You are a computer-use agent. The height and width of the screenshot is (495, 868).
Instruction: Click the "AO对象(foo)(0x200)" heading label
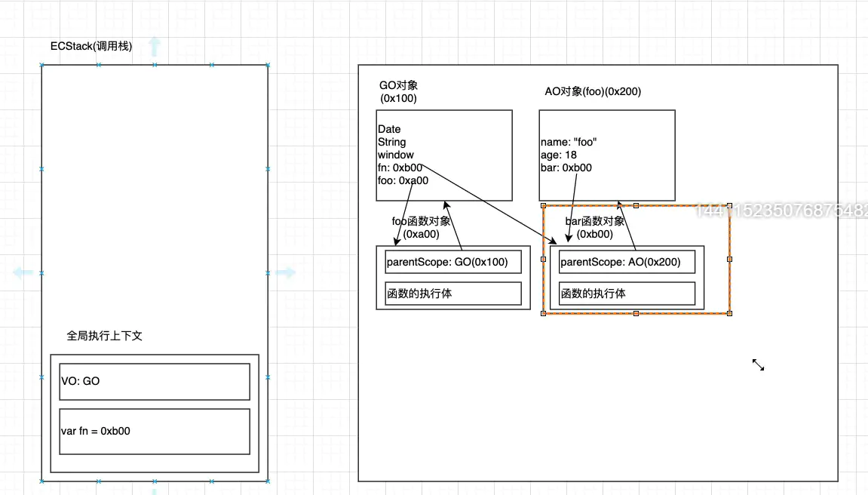[x=593, y=91]
